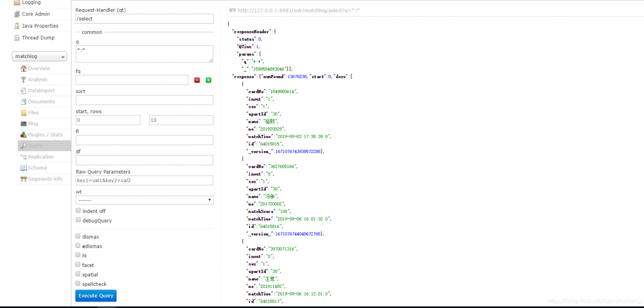Click the rows field containing 10

coord(181,120)
